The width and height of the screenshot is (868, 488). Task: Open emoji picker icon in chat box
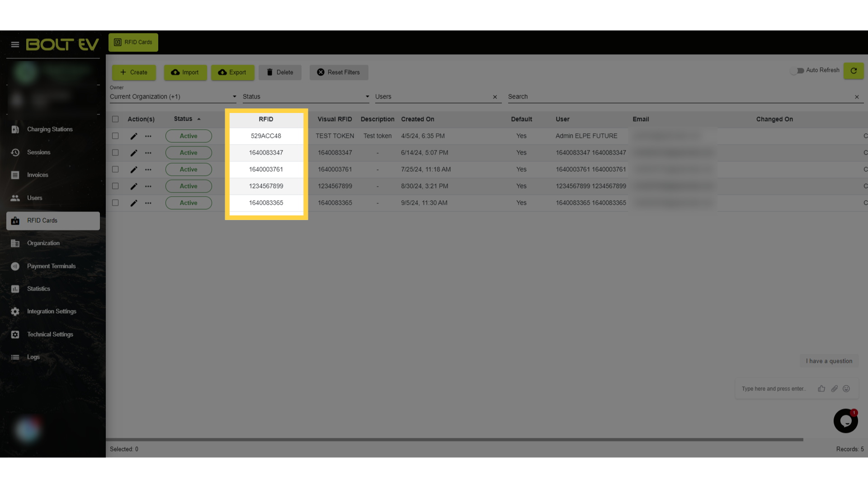(x=846, y=389)
